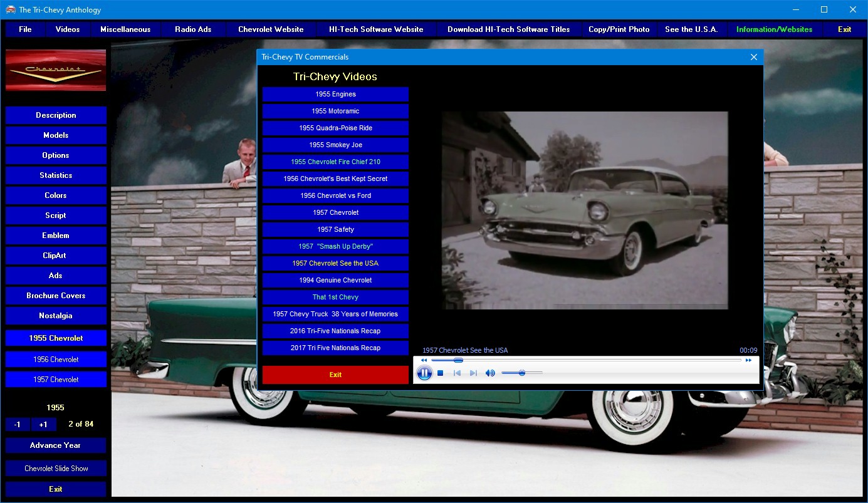Select the 1955 Chevrolet year button

tap(56, 338)
